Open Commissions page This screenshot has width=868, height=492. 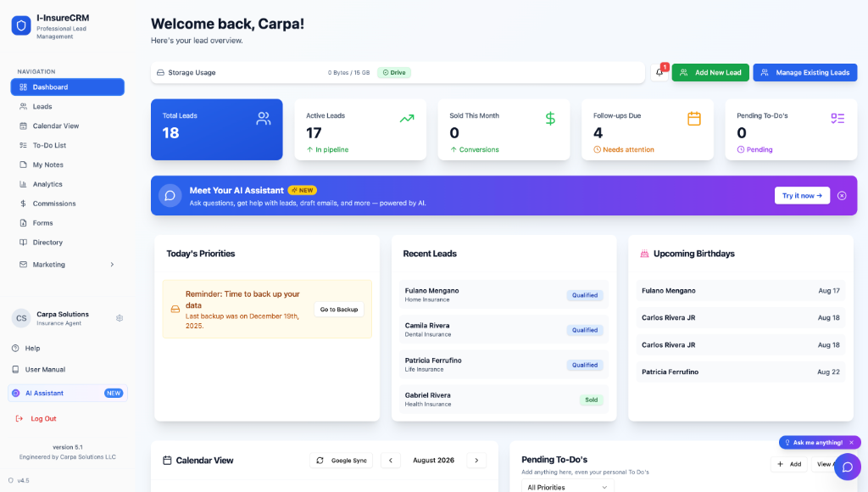[x=68, y=204]
